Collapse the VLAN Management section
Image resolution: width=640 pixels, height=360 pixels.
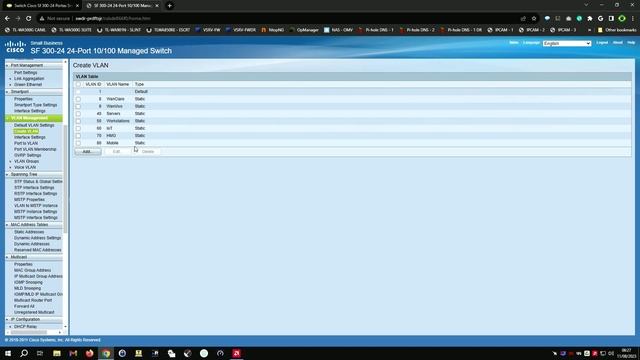coord(7,118)
